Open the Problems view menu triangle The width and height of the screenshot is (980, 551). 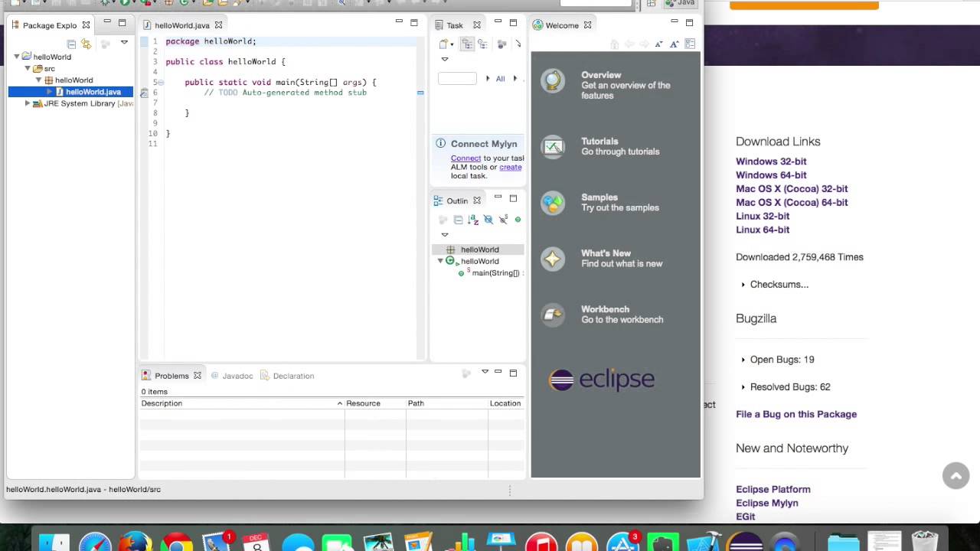485,372
